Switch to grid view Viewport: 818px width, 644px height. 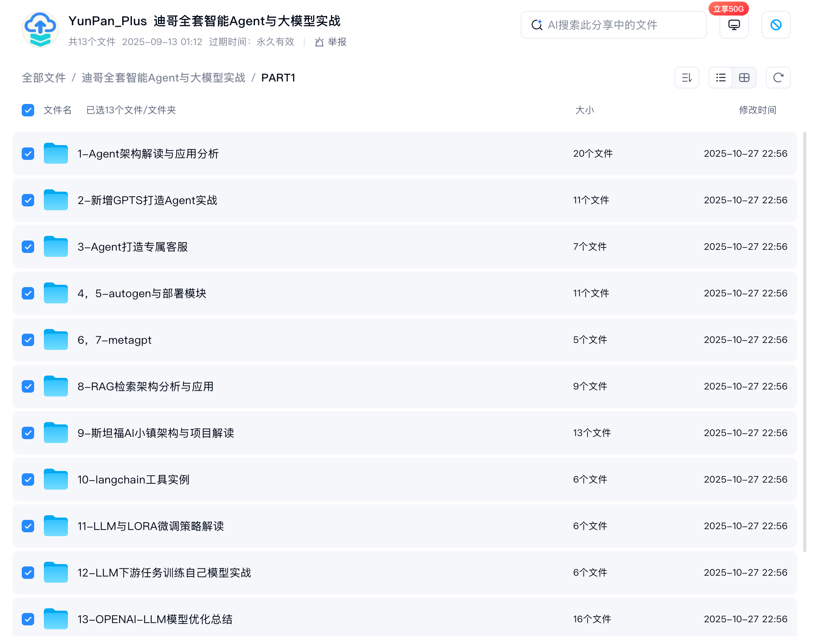(x=744, y=78)
